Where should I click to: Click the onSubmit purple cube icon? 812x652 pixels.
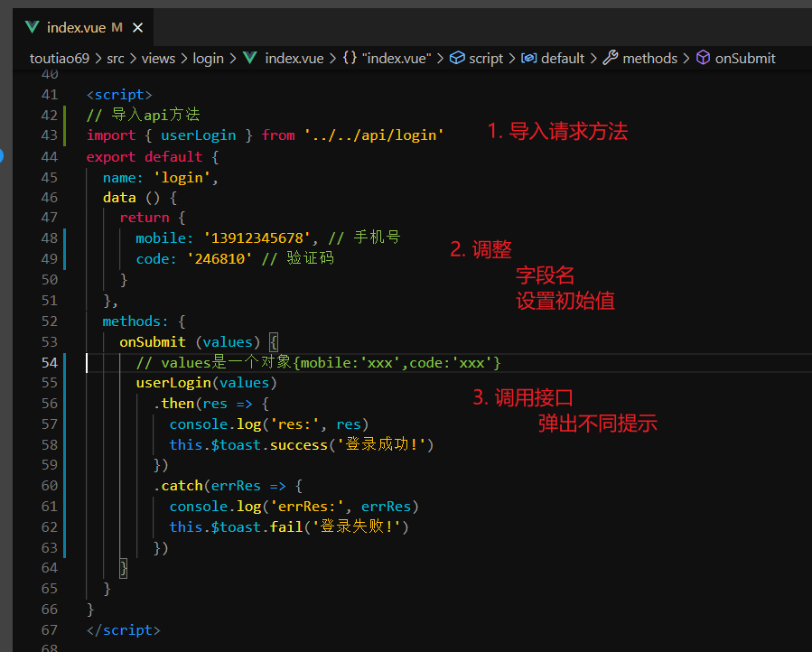pos(703,58)
